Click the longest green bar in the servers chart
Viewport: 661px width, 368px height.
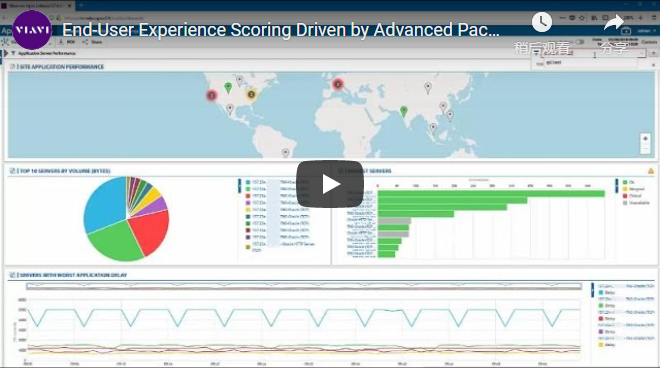click(491, 193)
